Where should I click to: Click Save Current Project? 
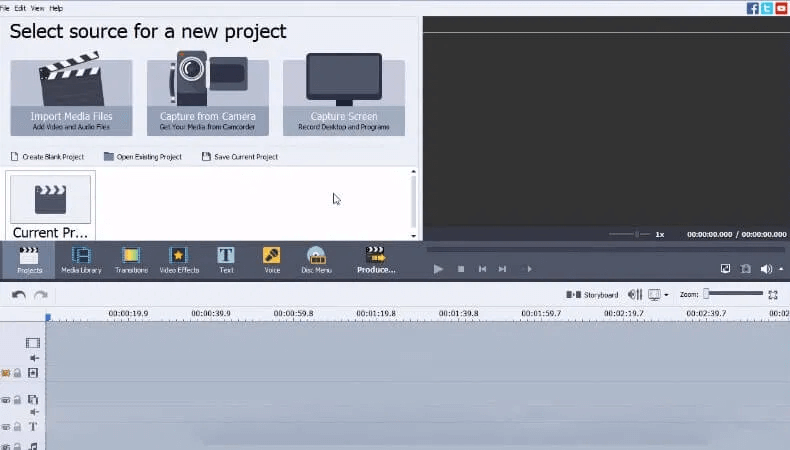240,157
